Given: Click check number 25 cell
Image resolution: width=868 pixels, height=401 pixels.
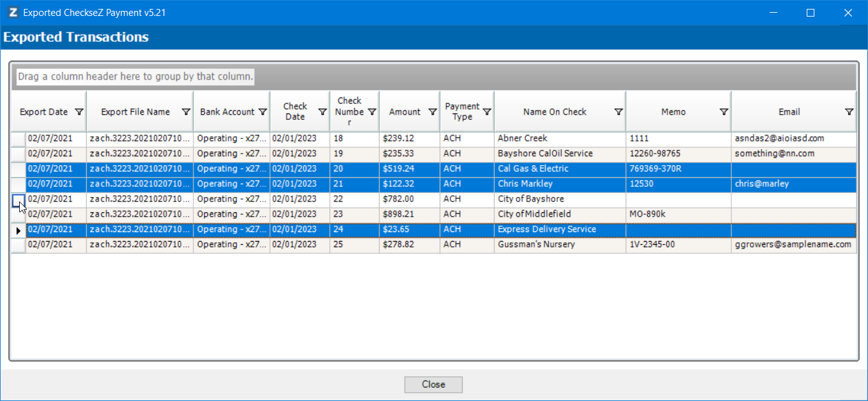Looking at the screenshot, I should [355, 245].
